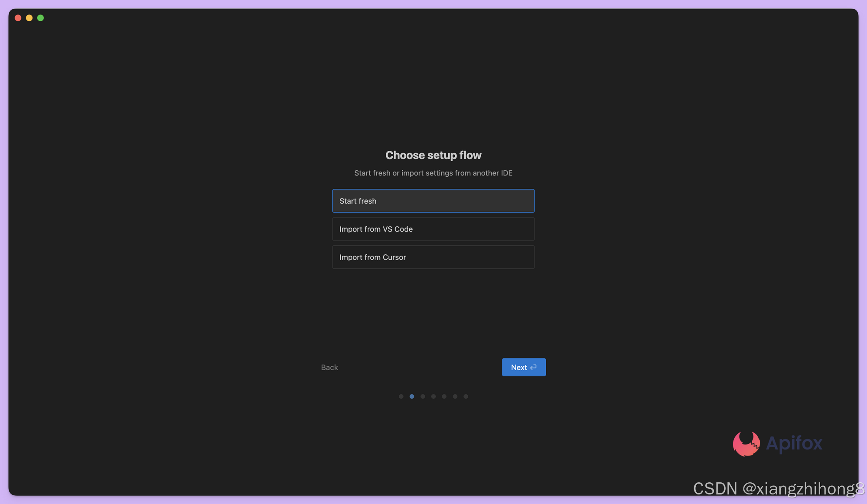Minimize window with yellow button

click(x=29, y=18)
